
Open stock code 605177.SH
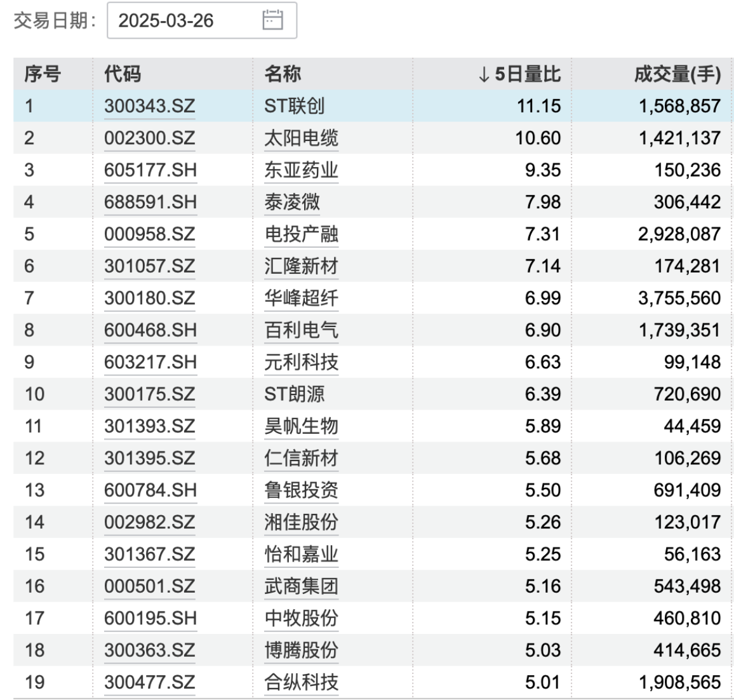click(150, 170)
